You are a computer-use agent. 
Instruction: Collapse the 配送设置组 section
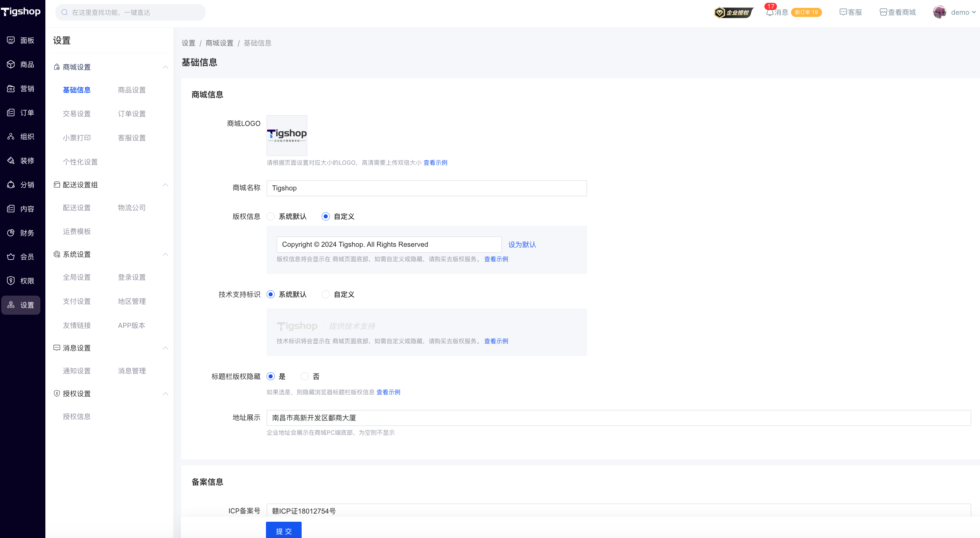[x=165, y=185]
